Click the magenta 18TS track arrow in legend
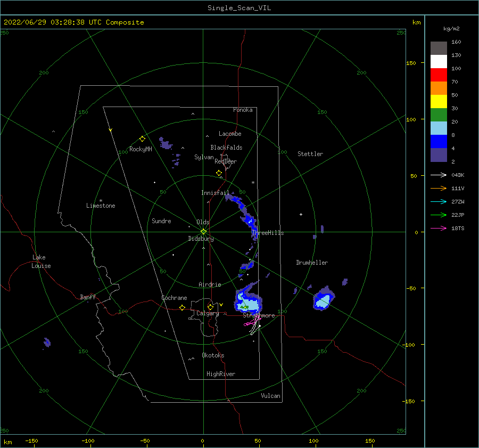 [x=439, y=228]
